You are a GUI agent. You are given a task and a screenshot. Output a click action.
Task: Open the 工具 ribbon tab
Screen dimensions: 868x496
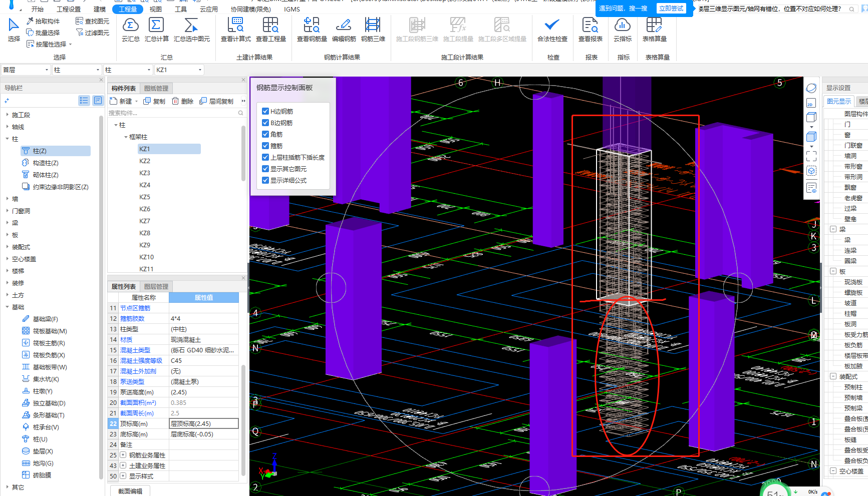pos(181,9)
